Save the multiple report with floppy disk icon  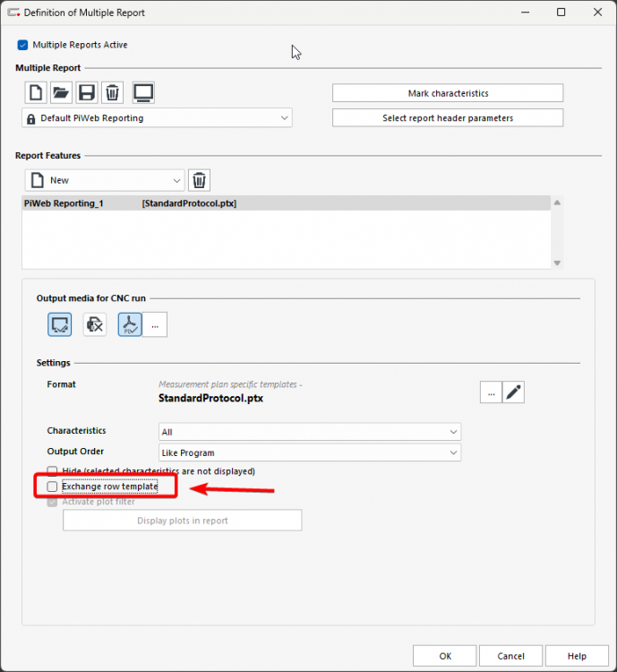point(87,92)
